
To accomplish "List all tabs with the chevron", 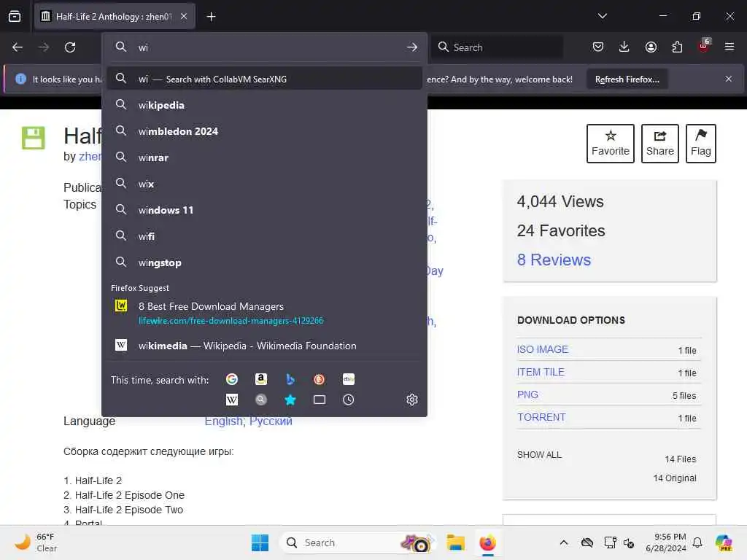I will tap(602, 16).
